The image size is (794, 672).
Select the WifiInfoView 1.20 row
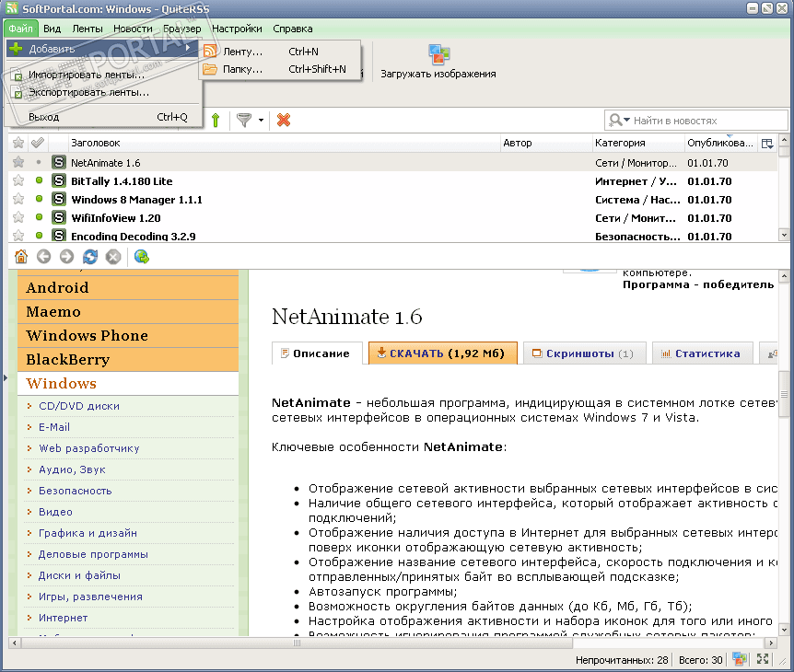click(x=393, y=218)
